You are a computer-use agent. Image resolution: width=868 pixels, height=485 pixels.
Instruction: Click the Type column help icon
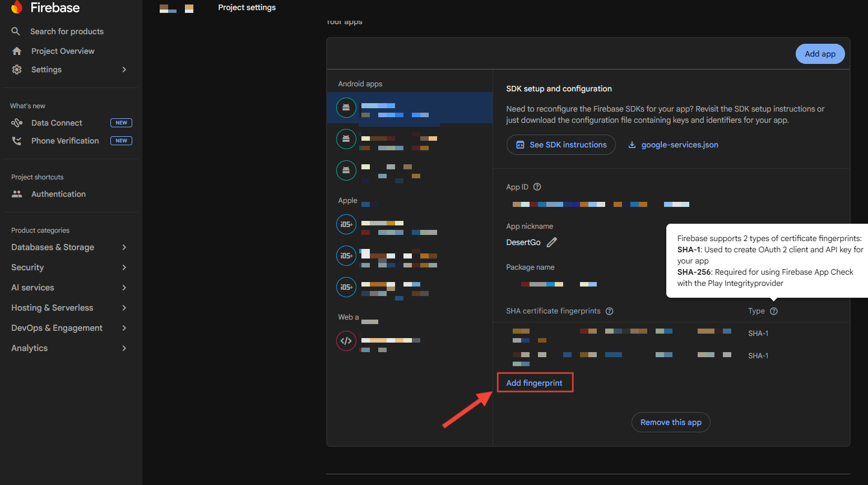774,311
